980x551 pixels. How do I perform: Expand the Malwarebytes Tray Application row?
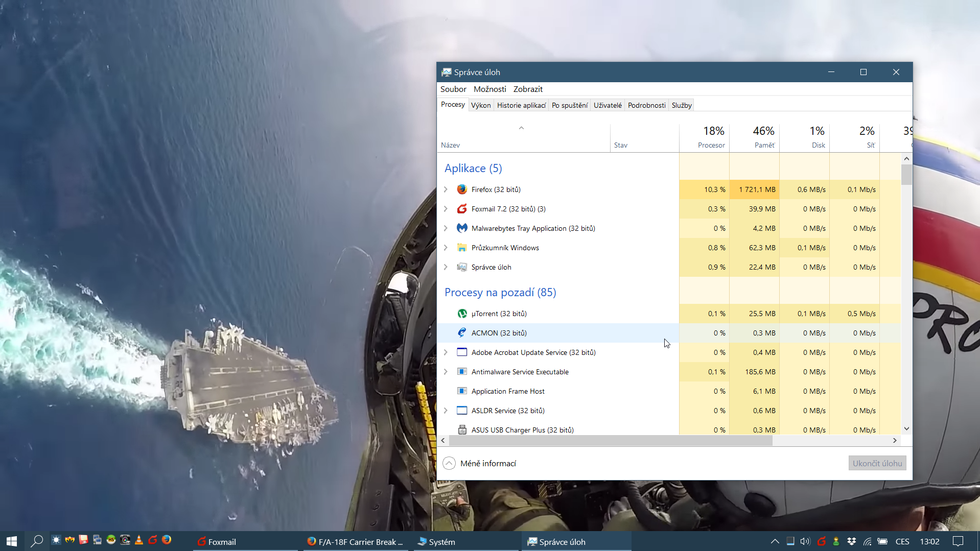click(446, 228)
